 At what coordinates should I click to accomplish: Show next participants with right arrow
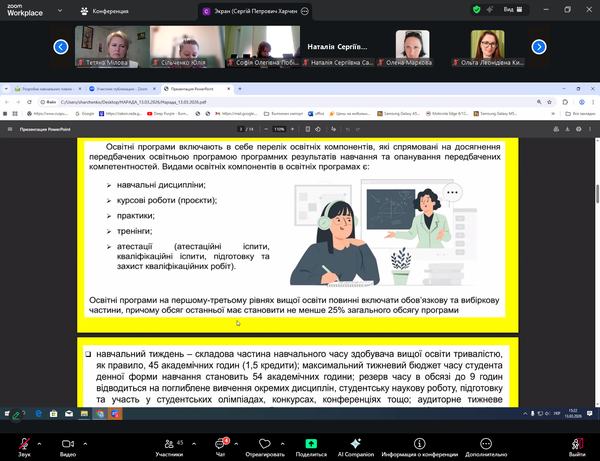coord(539,46)
